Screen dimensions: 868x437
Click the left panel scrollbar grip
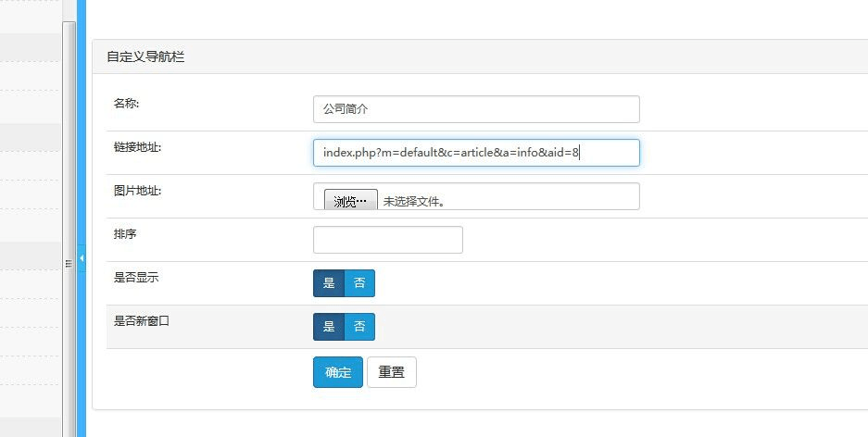click(x=69, y=264)
